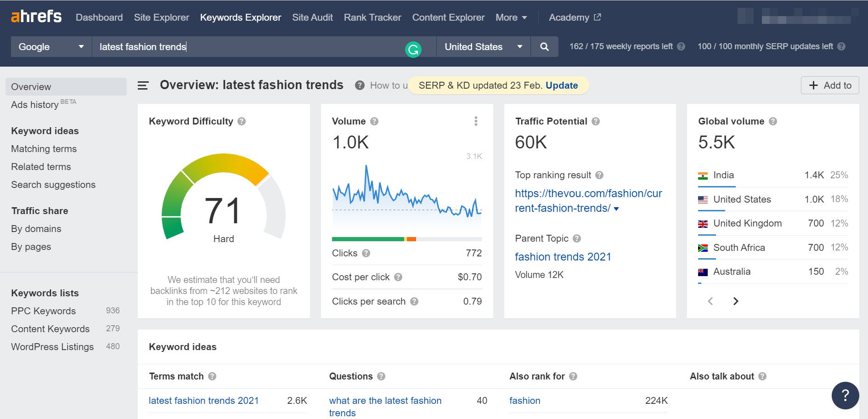This screenshot has height=419, width=868.
Task: Click India row in Global volume
Action: pyautogui.click(x=773, y=176)
